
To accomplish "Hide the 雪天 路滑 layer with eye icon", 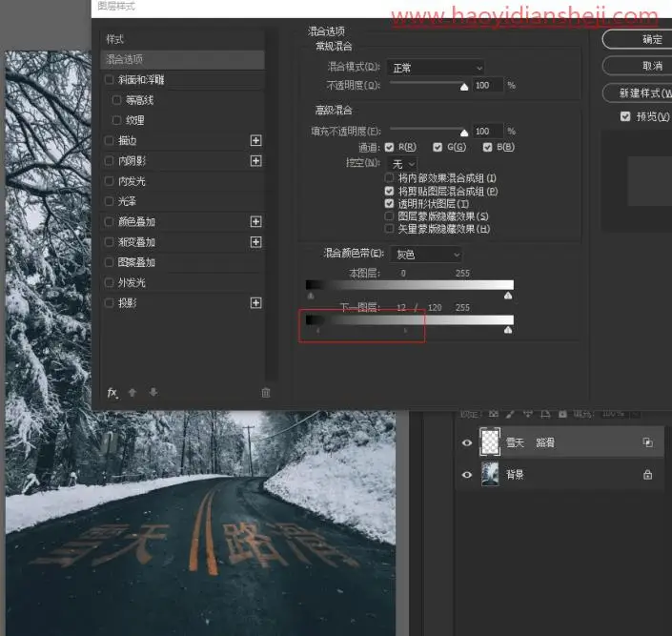I will coord(467,442).
